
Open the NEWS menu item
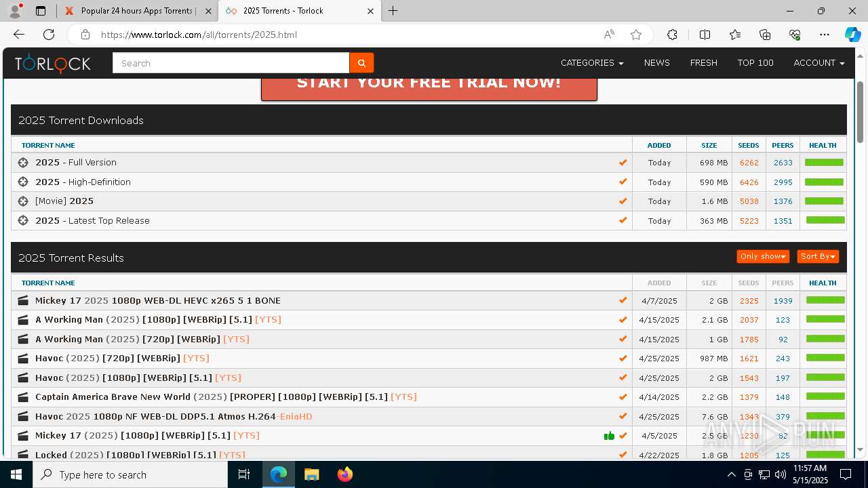click(x=657, y=63)
